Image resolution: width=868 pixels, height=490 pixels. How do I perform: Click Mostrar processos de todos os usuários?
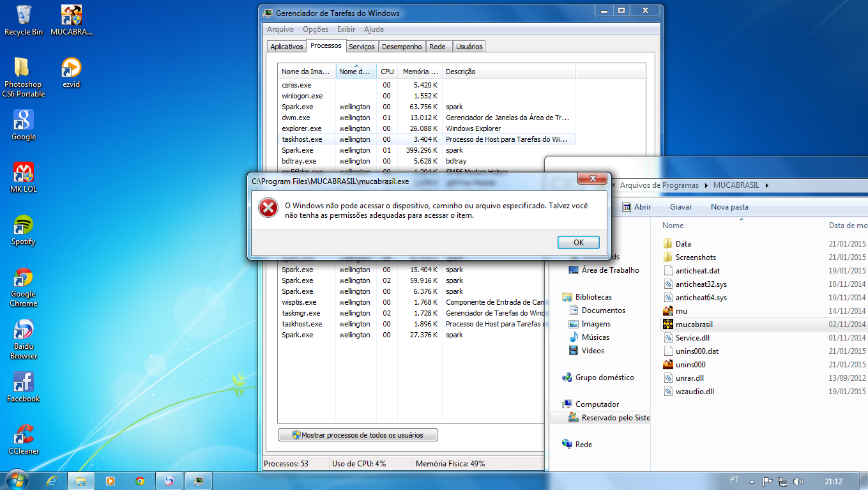(358, 435)
